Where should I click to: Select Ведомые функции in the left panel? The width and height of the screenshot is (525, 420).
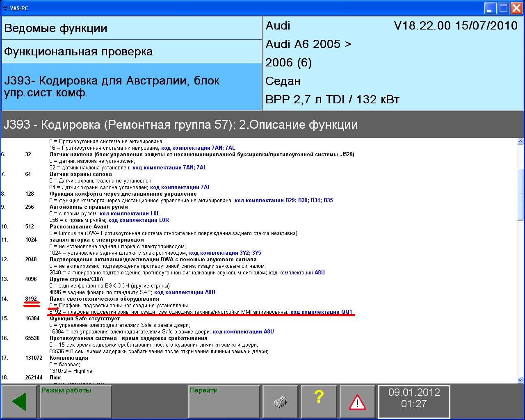pos(132,28)
